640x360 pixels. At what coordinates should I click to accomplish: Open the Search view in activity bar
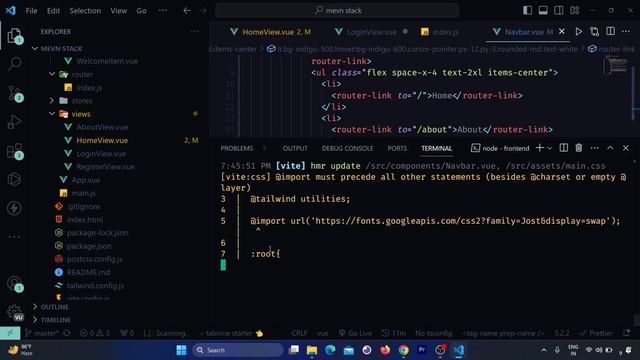(x=14, y=64)
